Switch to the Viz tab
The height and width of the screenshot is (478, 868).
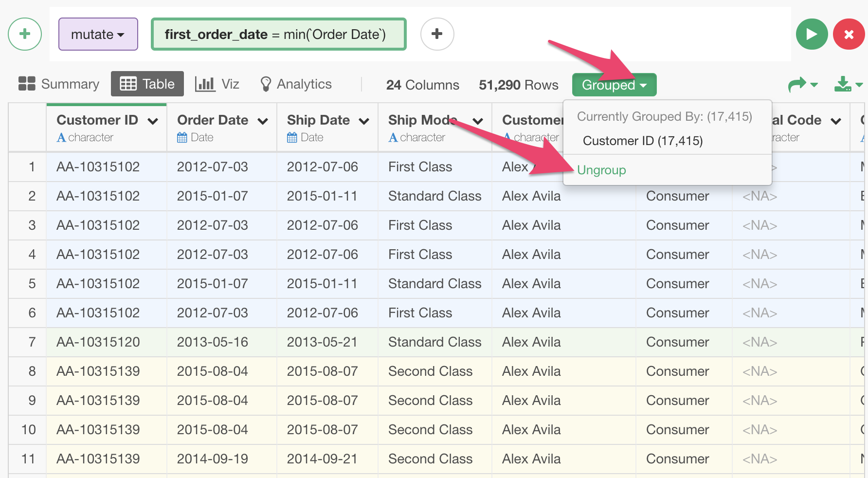[217, 84]
